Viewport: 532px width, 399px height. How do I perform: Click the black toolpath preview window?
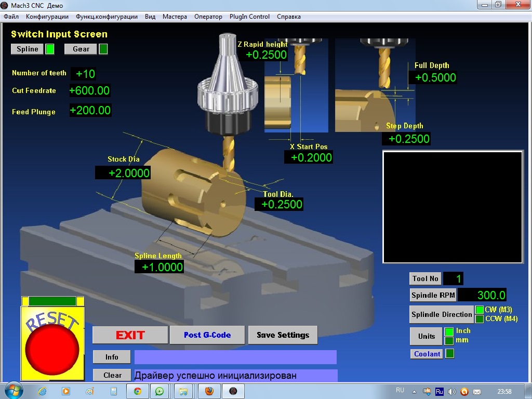click(453, 207)
